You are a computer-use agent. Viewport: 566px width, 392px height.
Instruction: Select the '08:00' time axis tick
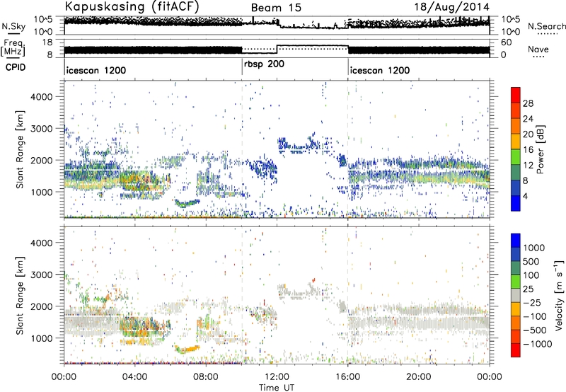pos(206,377)
